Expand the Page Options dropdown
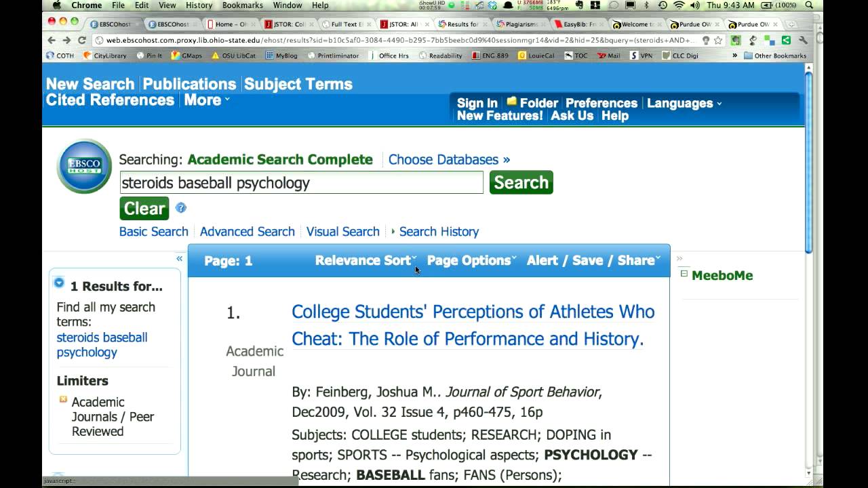The image size is (868, 488). 471,260
